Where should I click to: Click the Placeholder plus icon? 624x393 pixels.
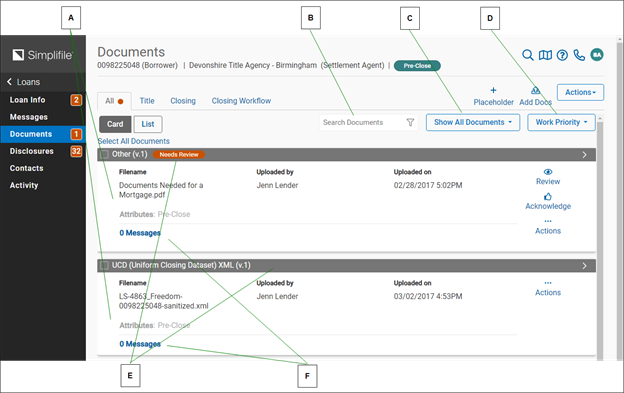(x=493, y=90)
